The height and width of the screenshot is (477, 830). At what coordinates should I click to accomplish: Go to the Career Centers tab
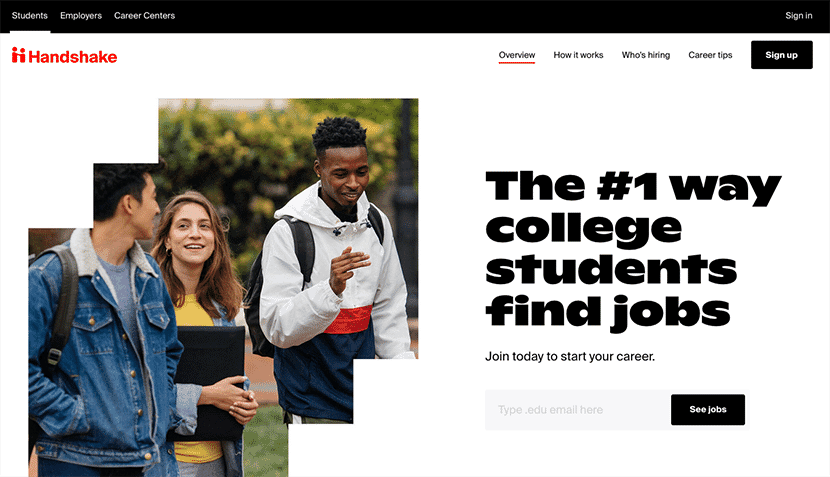point(145,16)
